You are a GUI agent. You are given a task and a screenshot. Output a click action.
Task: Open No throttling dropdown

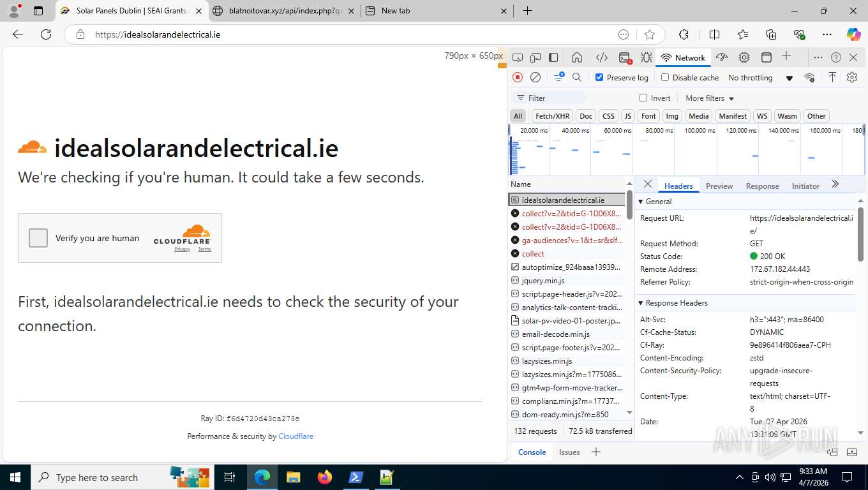pyautogui.click(x=760, y=78)
